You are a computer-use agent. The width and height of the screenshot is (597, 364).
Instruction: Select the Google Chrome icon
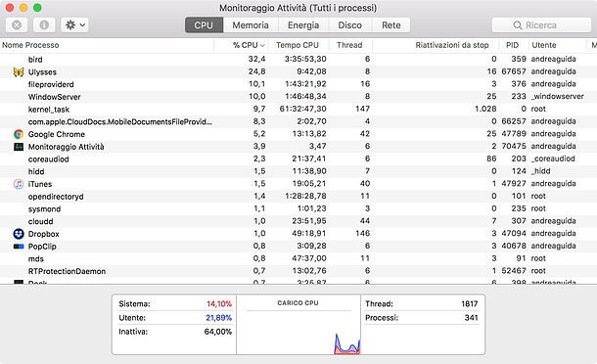tap(19, 134)
